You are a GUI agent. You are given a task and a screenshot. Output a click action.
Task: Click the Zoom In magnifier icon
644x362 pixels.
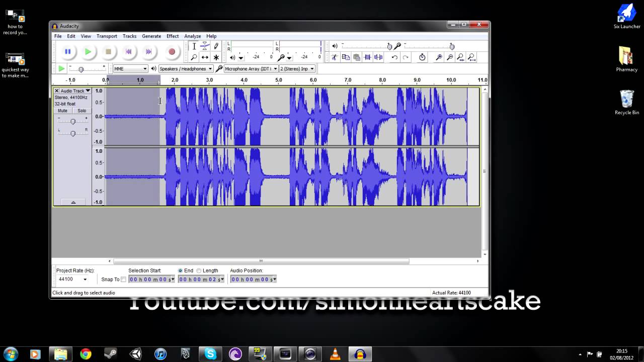[439, 57]
